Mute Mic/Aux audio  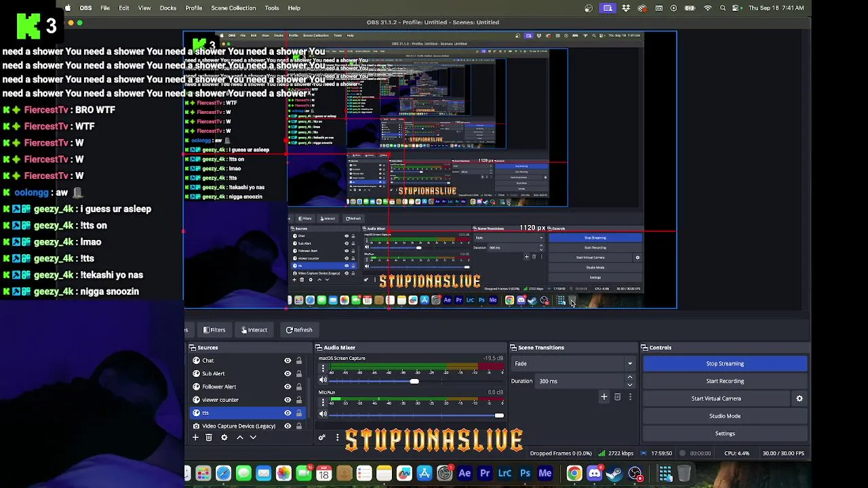coord(323,415)
